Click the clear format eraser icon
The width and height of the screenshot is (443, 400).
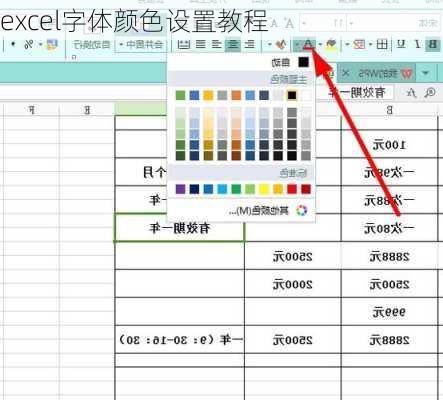tap(281, 44)
